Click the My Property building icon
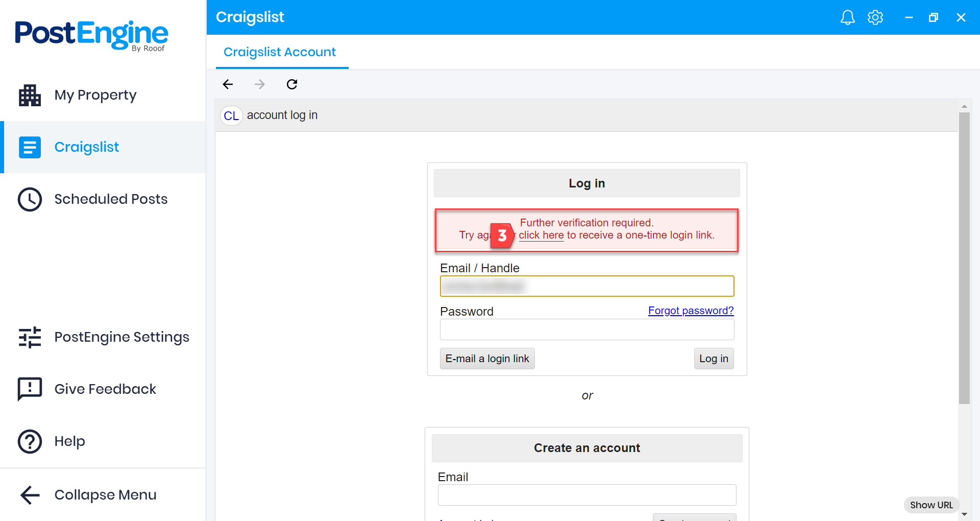Image resolution: width=980 pixels, height=521 pixels. (30, 95)
